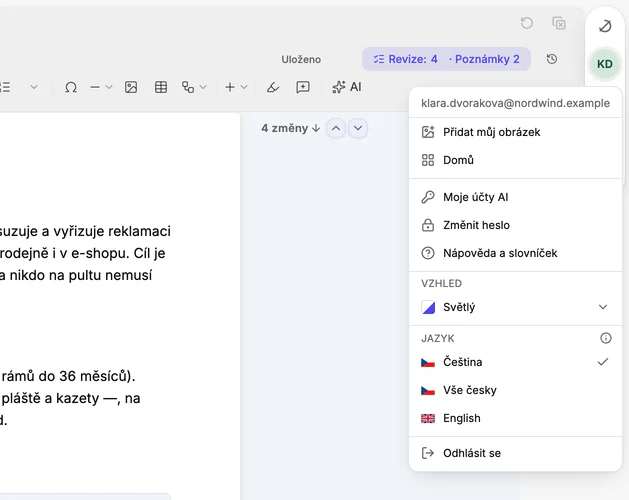The image size is (629, 500).
Task: Click the padlock icon of Změnit heslo
Action: [x=428, y=225]
